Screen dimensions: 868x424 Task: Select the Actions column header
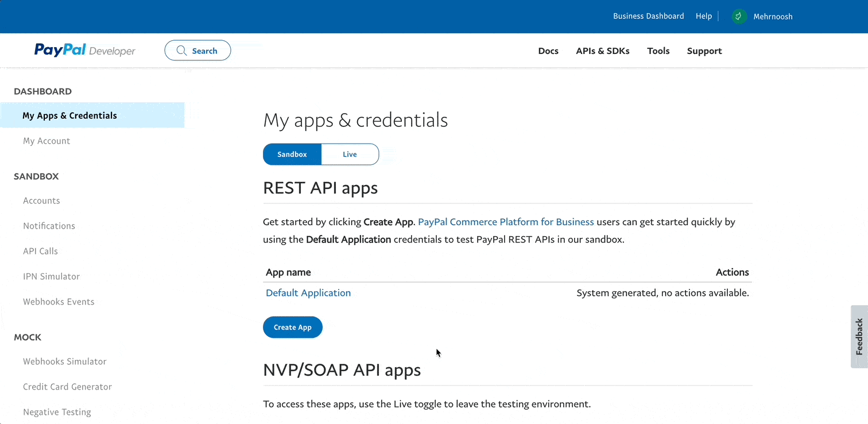[733, 272]
